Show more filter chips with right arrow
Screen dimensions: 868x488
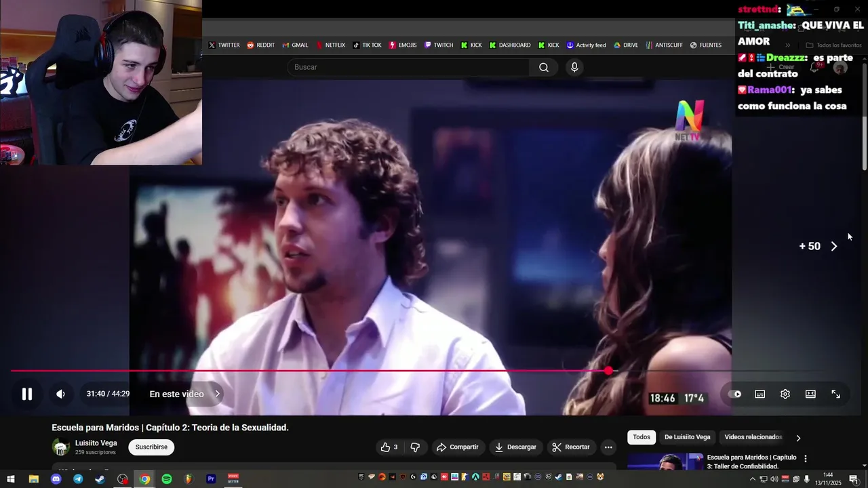tap(798, 438)
